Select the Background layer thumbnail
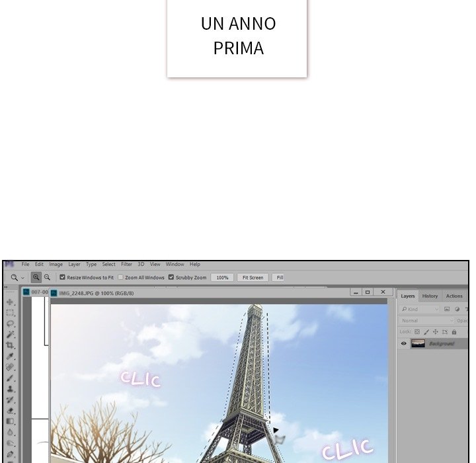476x463 pixels. (x=418, y=343)
